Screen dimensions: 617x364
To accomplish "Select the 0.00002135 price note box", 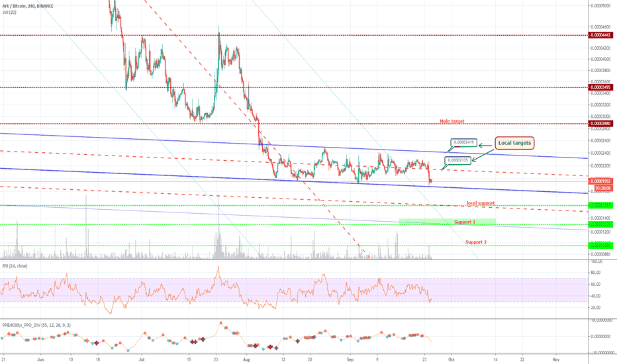I will (458, 160).
